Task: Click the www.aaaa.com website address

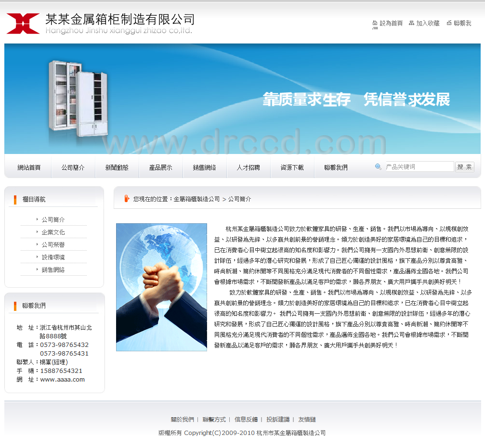Action: click(x=63, y=379)
